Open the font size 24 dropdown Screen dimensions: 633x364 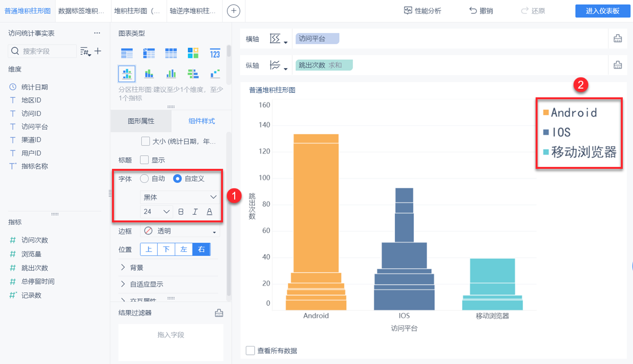(156, 212)
